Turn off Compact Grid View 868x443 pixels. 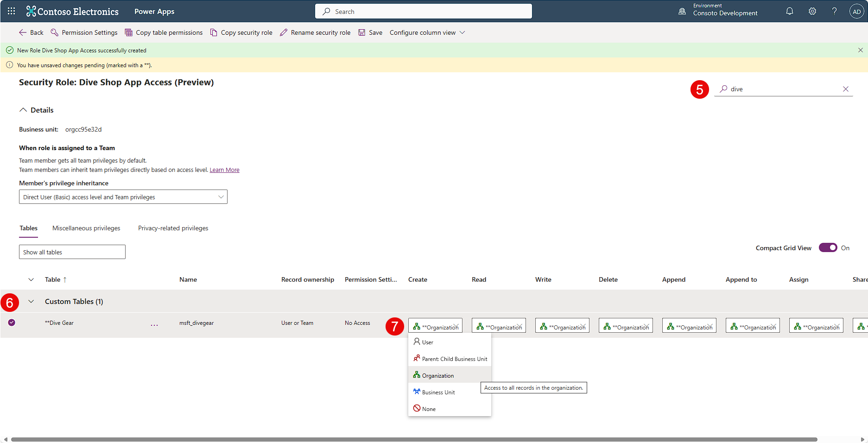[x=828, y=247]
